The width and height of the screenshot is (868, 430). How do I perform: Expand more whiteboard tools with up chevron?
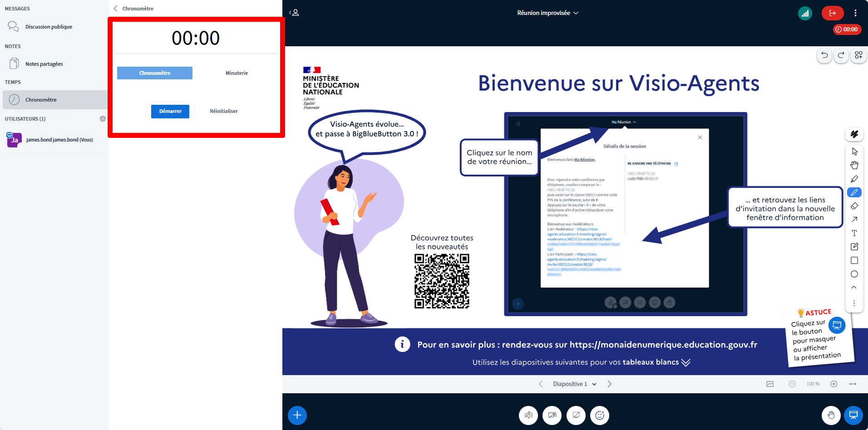coord(854,287)
